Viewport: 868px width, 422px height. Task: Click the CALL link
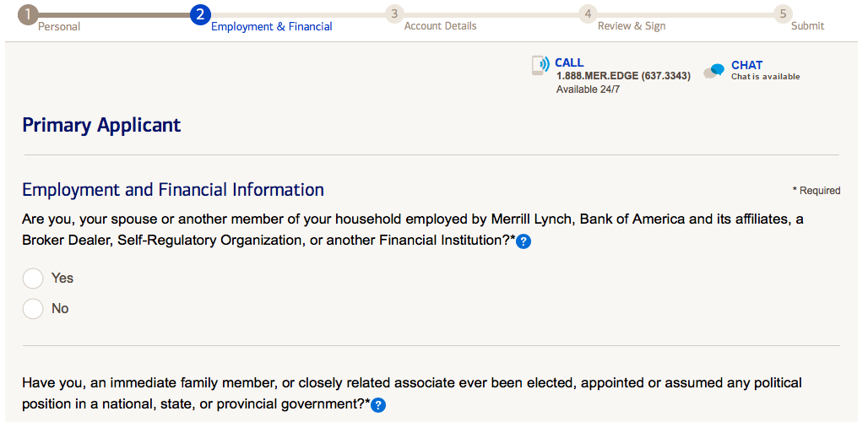click(x=569, y=63)
